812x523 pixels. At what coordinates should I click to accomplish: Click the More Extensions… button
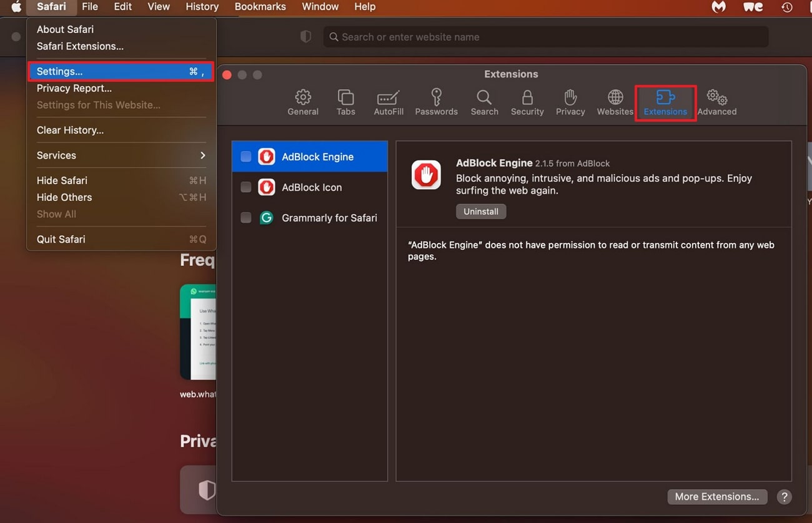[717, 497]
